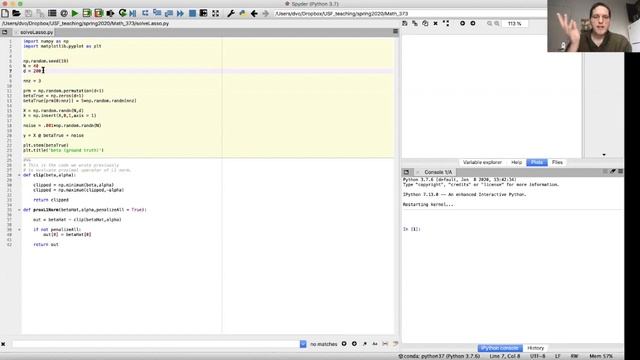640x360 pixels.
Task: Maximize current pane toolbar icon
Action: coord(204,13)
